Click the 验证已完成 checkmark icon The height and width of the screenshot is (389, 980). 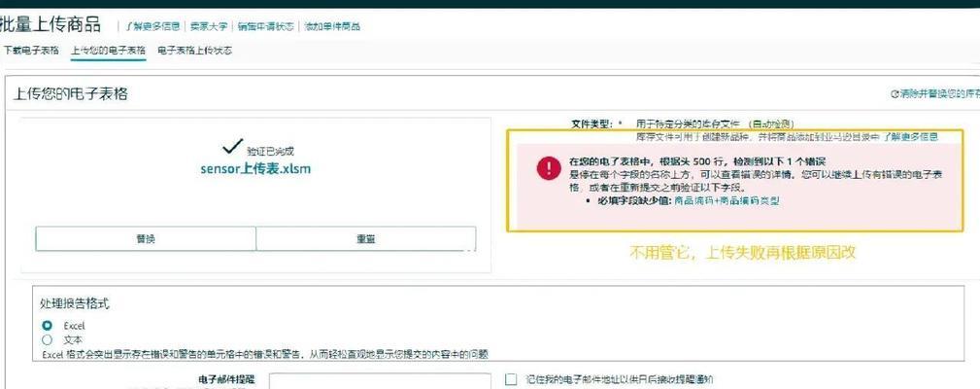pyautogui.click(x=232, y=147)
